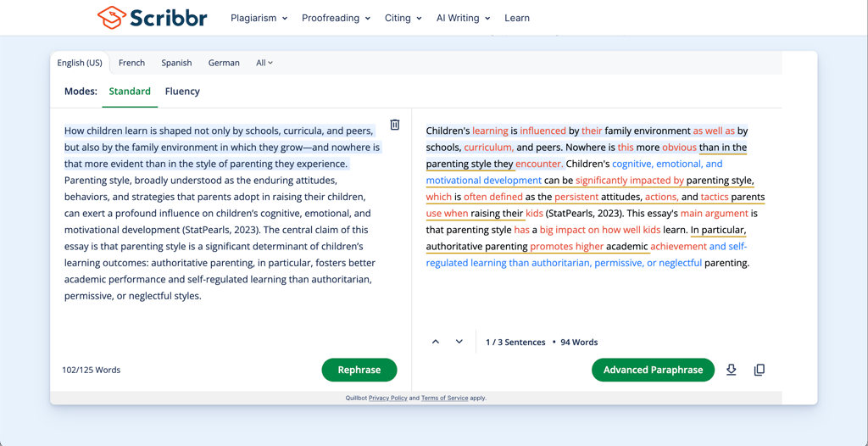868x446 pixels.
Task: Click the word 'obvious' in paraphrased text
Action: 679,148
